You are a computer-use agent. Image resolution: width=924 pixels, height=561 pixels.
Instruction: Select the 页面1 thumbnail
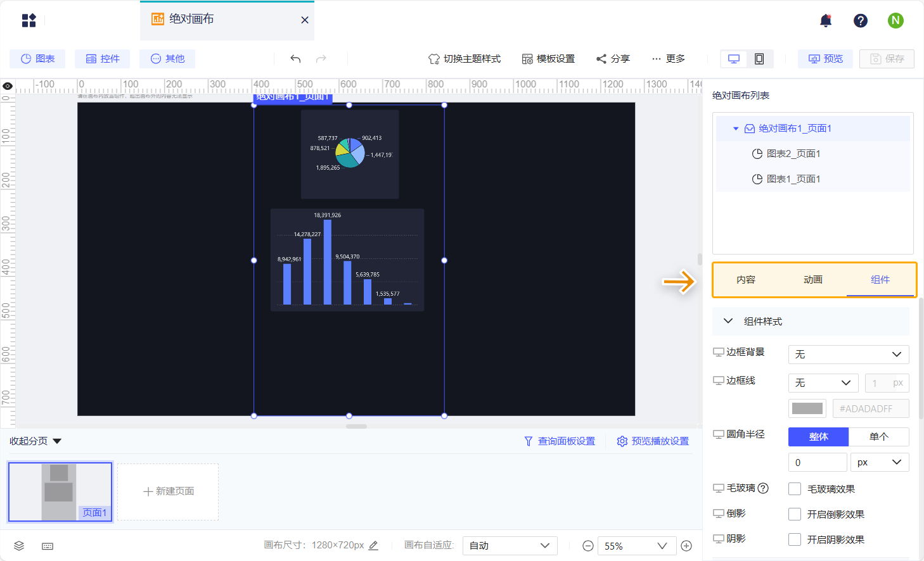60,492
